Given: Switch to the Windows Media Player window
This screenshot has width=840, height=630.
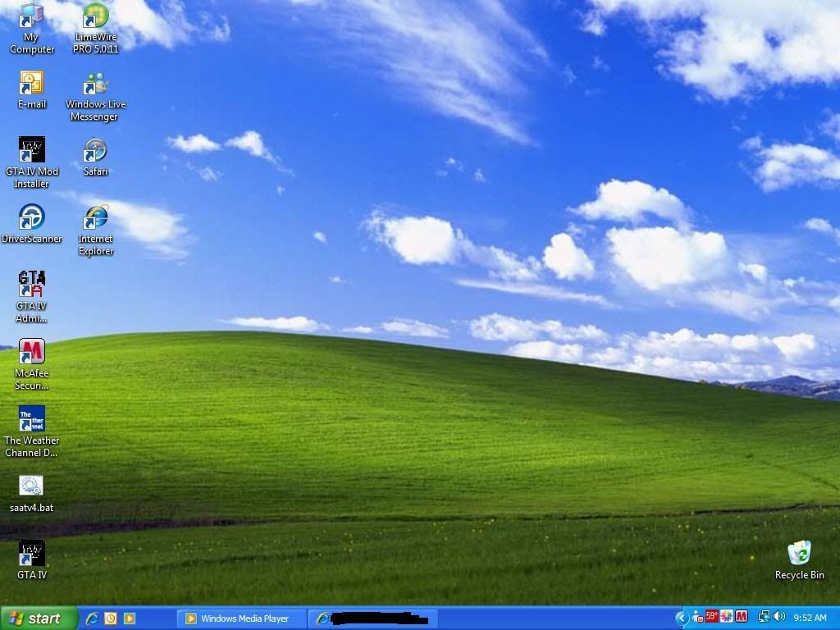Looking at the screenshot, I should 242,618.
